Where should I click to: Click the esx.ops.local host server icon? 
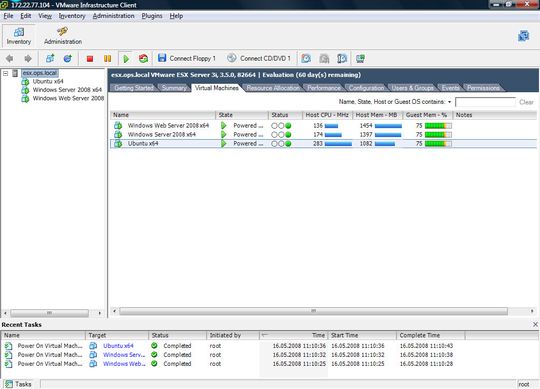pos(15,73)
